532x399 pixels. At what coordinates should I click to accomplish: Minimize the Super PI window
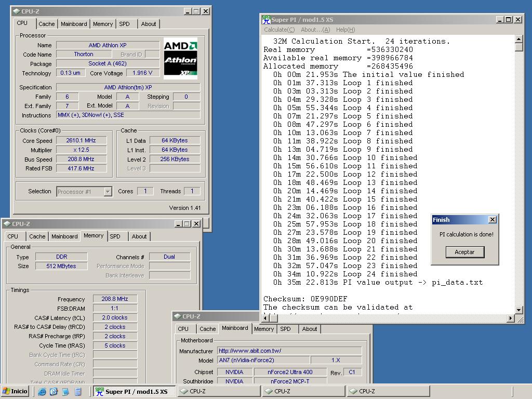pyautogui.click(x=500, y=20)
